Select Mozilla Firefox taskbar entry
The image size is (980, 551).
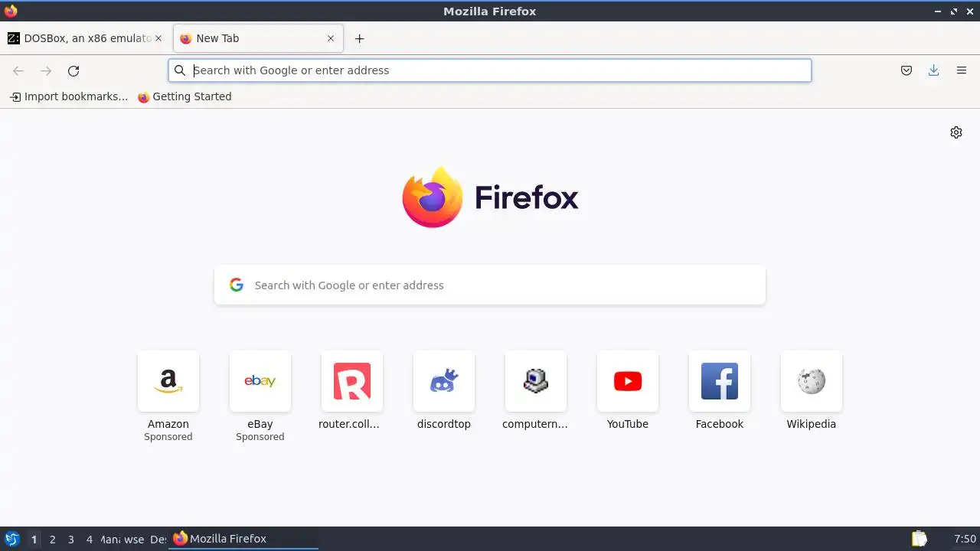tap(243, 539)
